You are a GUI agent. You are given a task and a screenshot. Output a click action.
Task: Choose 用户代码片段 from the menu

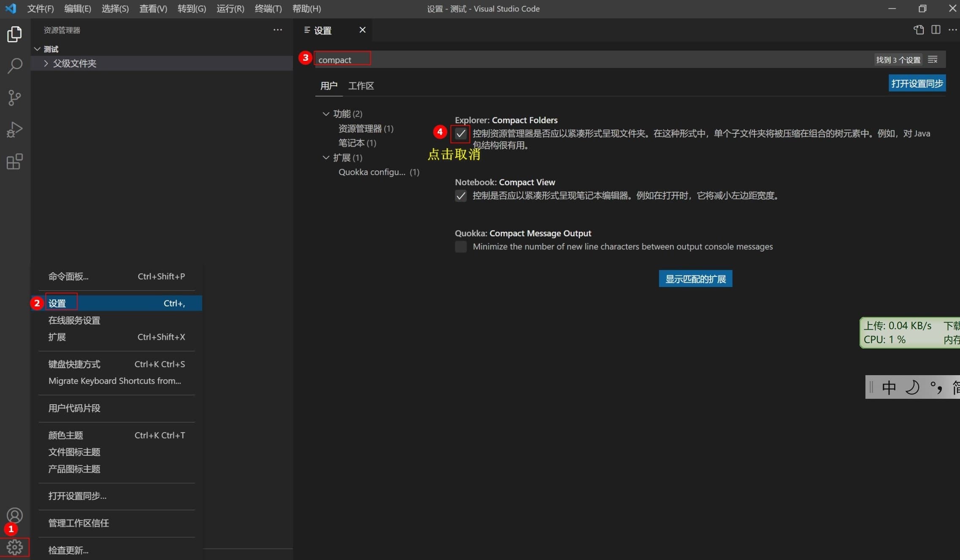point(117,408)
